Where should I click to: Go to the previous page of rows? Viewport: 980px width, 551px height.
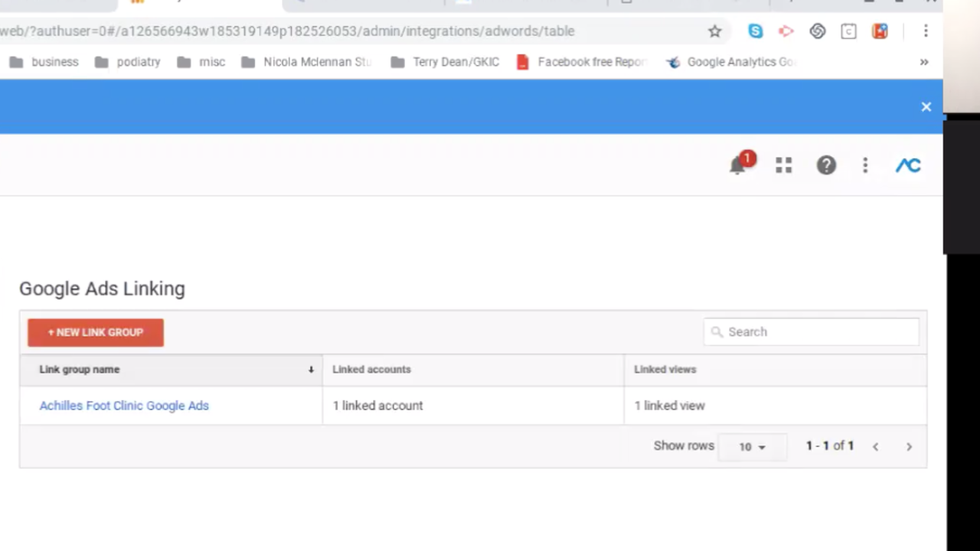click(875, 447)
